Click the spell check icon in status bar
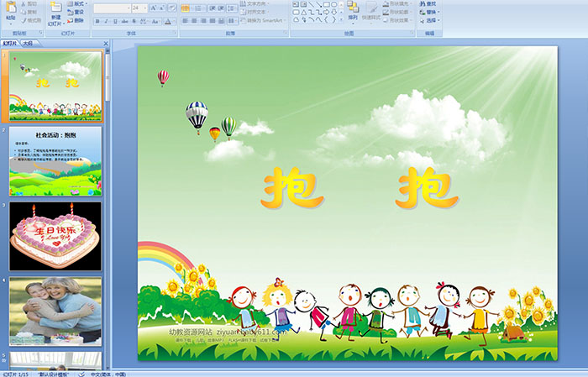The image size is (588, 377). click(x=83, y=374)
